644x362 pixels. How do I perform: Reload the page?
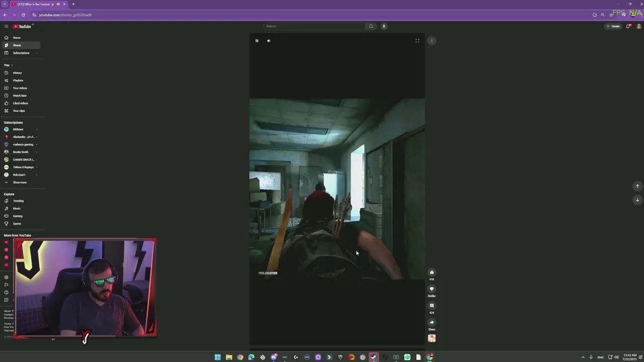pos(23,15)
